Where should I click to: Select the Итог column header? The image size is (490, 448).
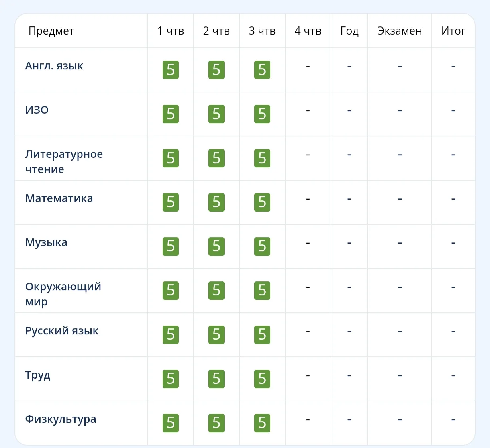[x=453, y=31]
